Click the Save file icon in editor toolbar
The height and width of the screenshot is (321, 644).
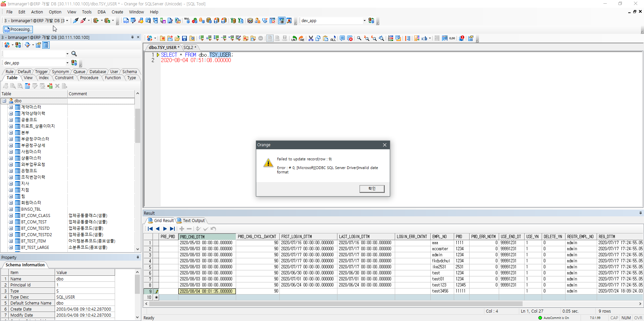184,39
